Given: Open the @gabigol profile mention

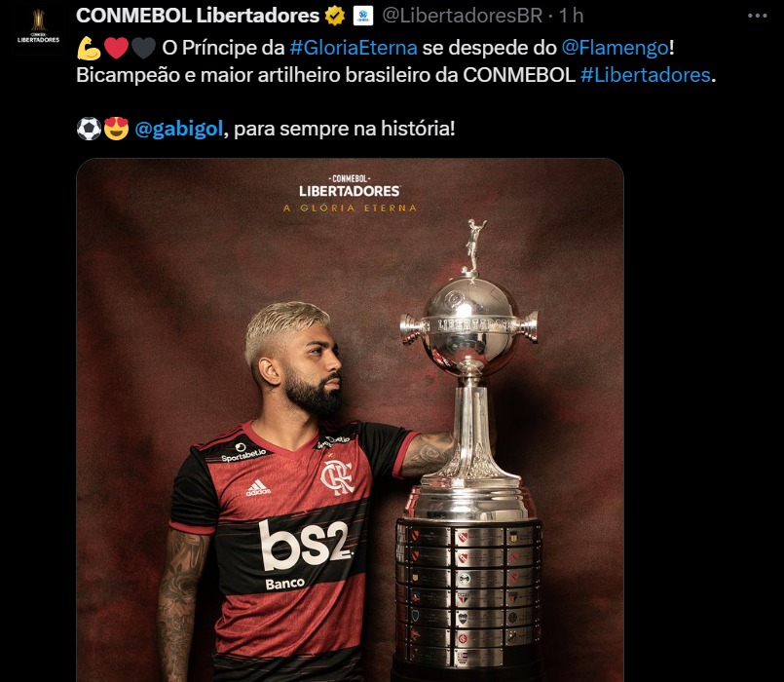Looking at the screenshot, I should coord(178,130).
